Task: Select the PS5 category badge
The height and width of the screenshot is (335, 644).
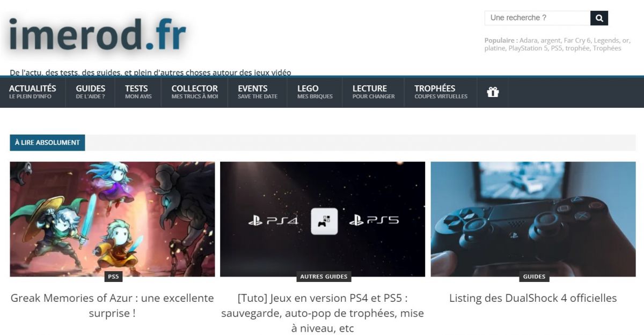Action: pyautogui.click(x=113, y=277)
